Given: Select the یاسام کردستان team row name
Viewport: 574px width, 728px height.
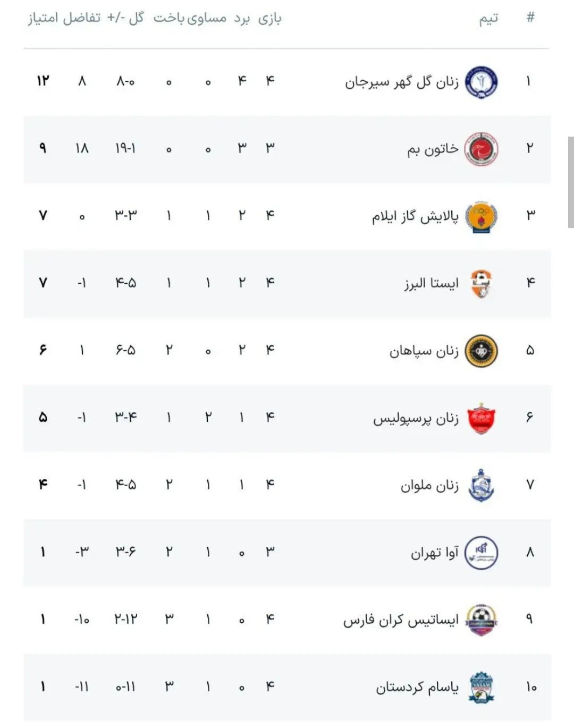Looking at the screenshot, I should tap(417, 687).
